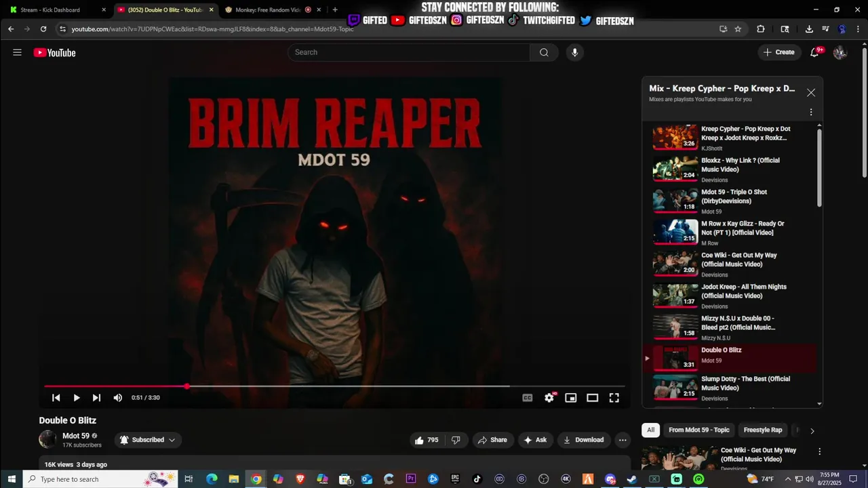The image size is (868, 488).
Task: Play the paused video
Action: [x=77, y=398]
